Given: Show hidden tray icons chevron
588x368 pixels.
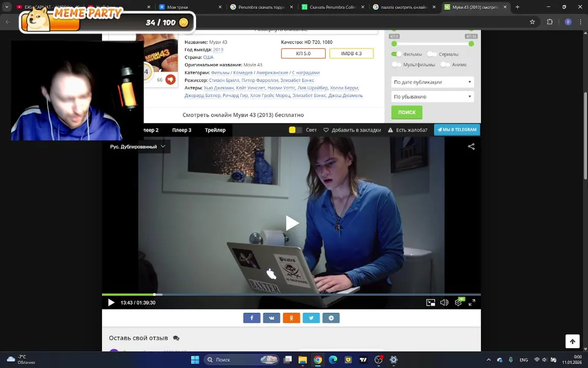Looking at the screenshot, I should pyautogui.click(x=488, y=360).
